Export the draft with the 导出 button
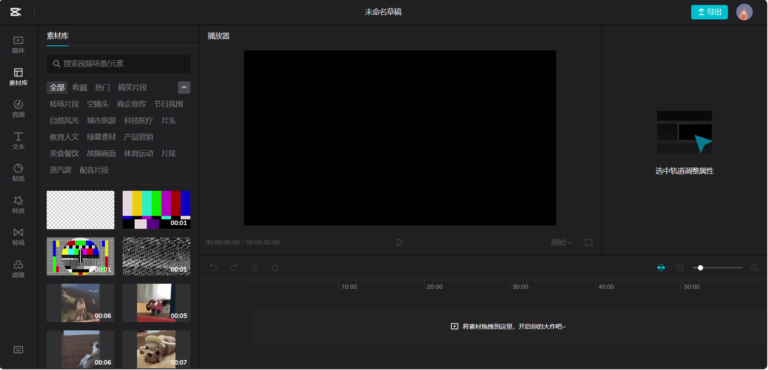The width and height of the screenshot is (768, 370). pyautogui.click(x=709, y=12)
